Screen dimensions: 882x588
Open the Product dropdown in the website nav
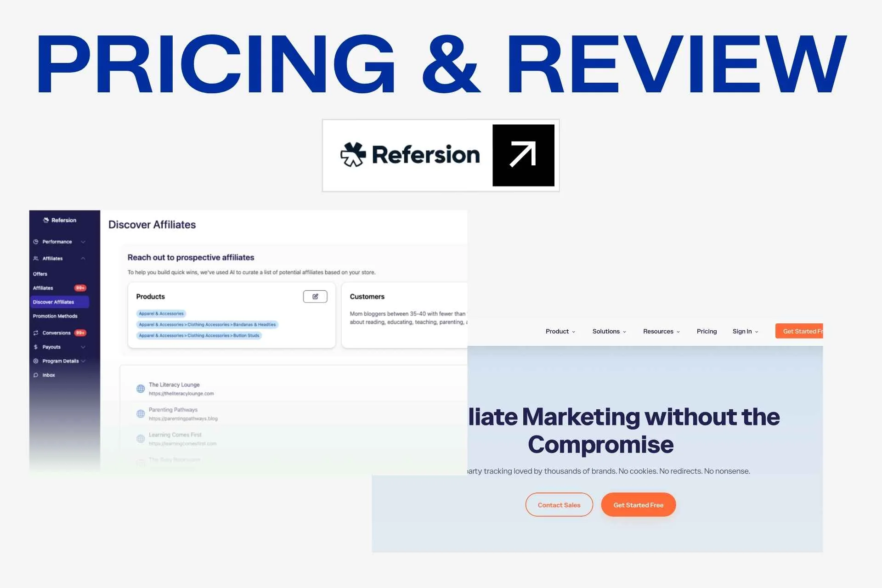(x=560, y=331)
